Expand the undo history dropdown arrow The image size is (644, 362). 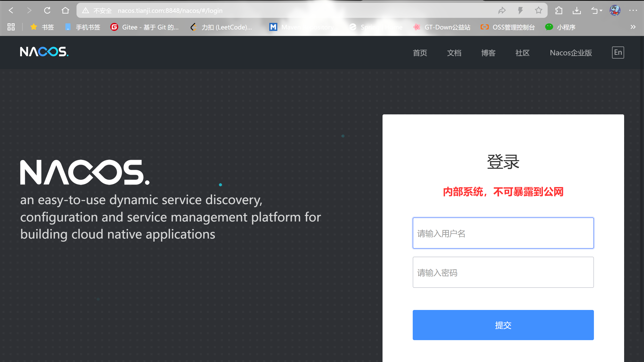[x=601, y=11]
